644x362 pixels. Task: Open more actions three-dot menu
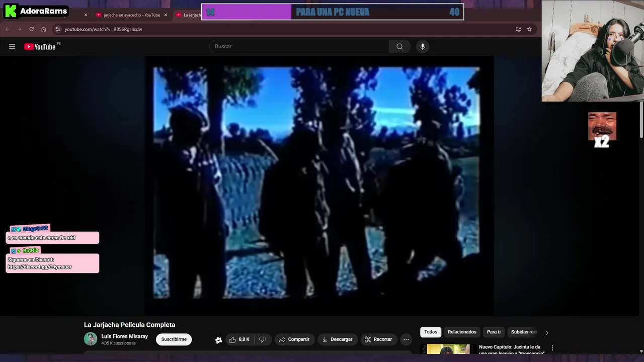click(x=406, y=339)
